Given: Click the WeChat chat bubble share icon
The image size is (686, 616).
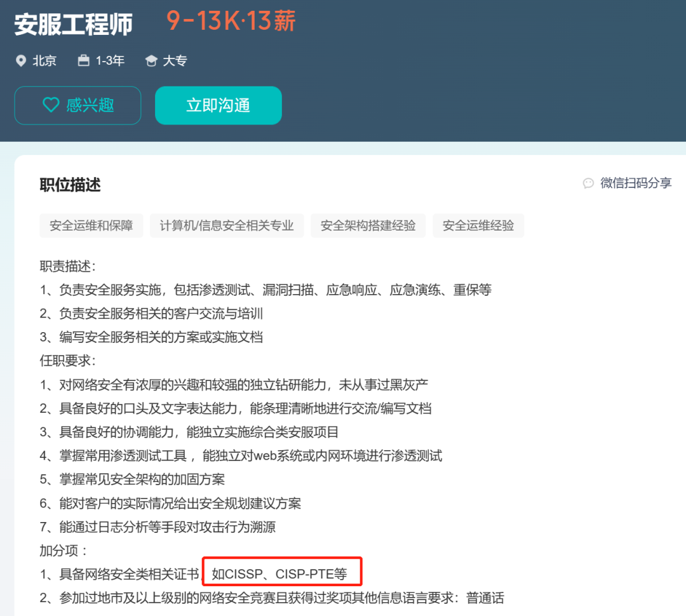Looking at the screenshot, I should (x=588, y=184).
